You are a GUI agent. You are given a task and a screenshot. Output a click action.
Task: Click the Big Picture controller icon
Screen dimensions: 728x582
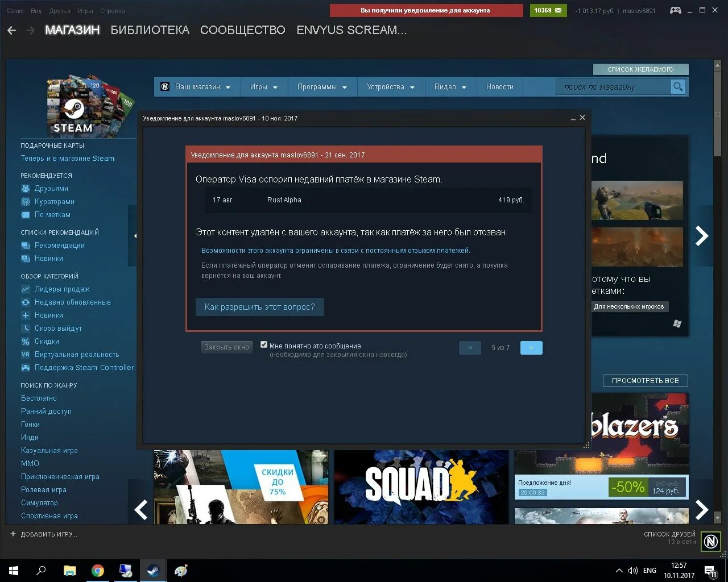[675, 10]
